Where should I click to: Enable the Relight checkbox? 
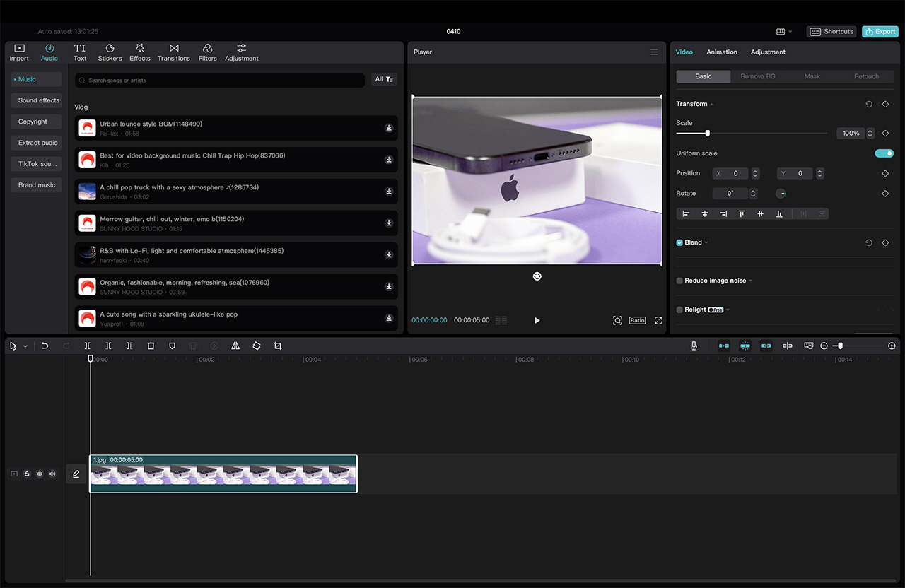[x=679, y=310]
